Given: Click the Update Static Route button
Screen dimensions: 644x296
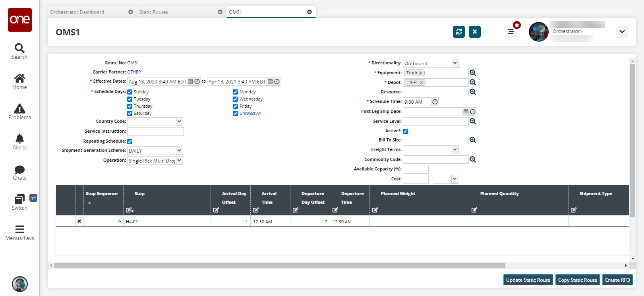Looking at the screenshot, I should [x=528, y=280].
